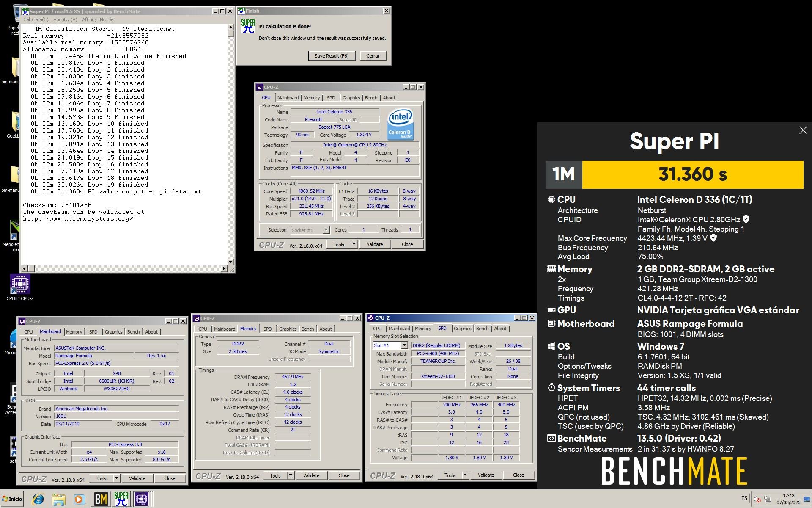Click the Inicio start button
Image resolution: width=812 pixels, height=508 pixels.
tap(12, 499)
